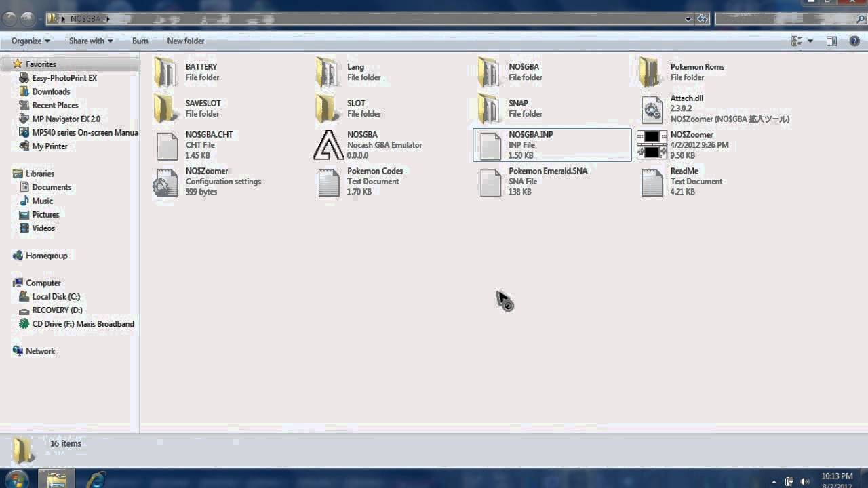Click the NO$GBA address bar path
This screenshot has width=868, height=488.
coord(85,19)
